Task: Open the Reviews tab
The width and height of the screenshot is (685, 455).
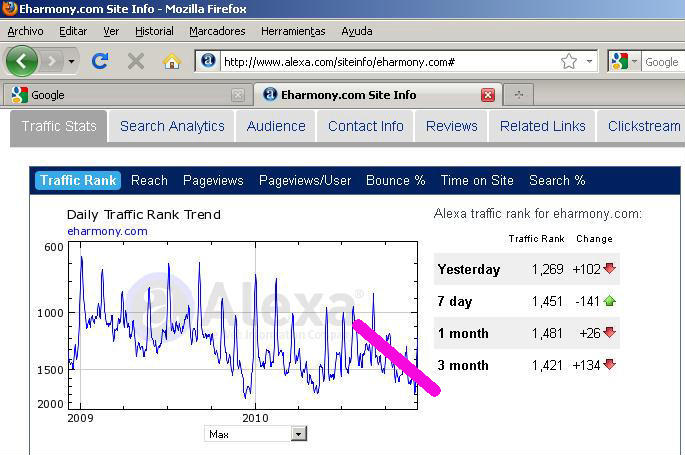Action: tap(451, 126)
